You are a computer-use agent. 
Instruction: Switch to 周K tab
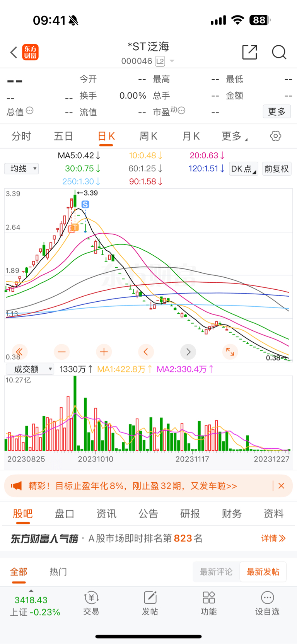coord(148,136)
